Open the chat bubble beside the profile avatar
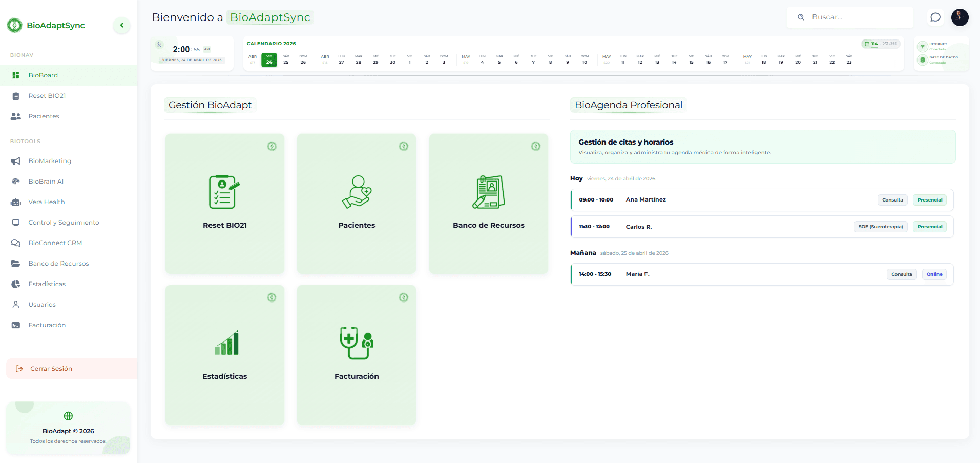 pos(935,17)
